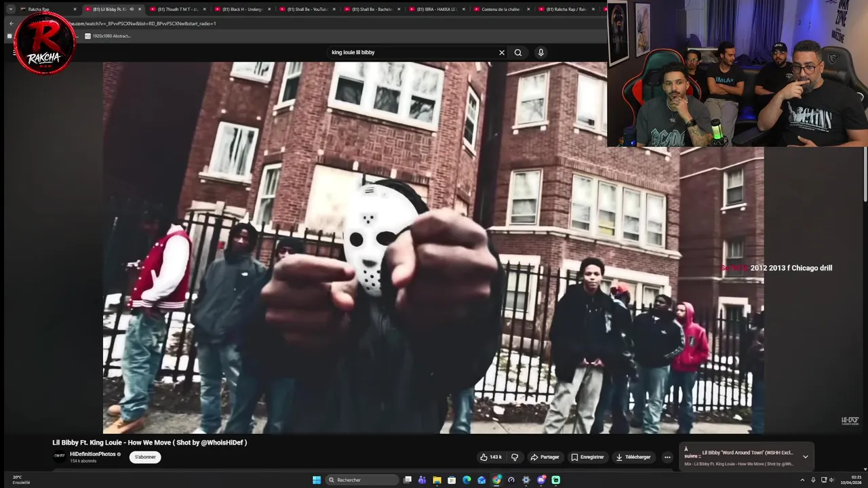Click the HiDefinitionPhotos channel avatar
Image resolution: width=868 pixels, height=488 pixels.
[x=60, y=456]
